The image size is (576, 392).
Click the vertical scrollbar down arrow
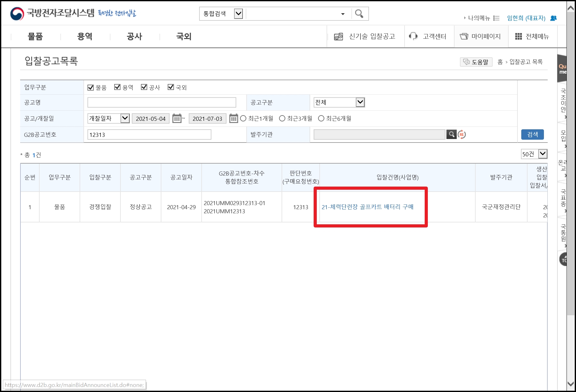570,384
